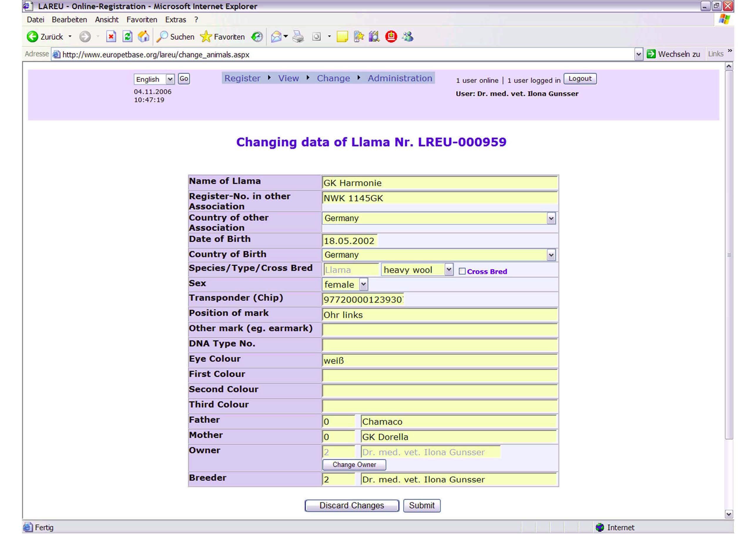The width and height of the screenshot is (756, 534).
Task: Click the Submit button
Action: coord(421,505)
